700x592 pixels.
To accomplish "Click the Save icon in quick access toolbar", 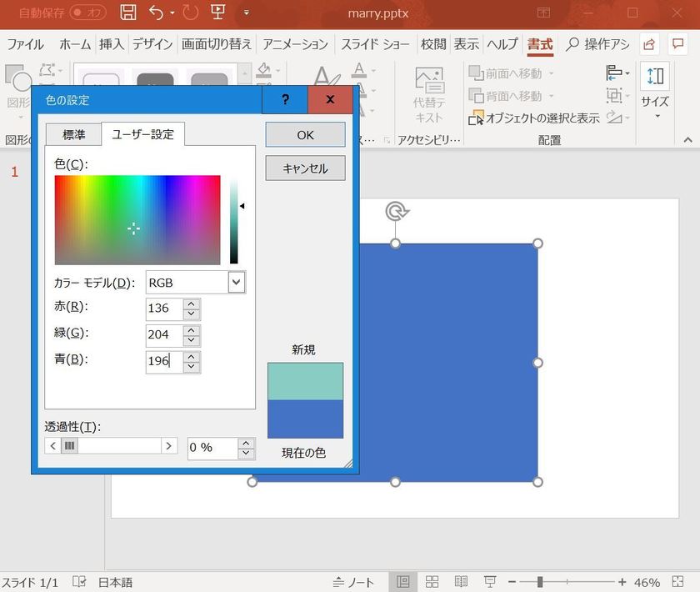I will [127, 13].
